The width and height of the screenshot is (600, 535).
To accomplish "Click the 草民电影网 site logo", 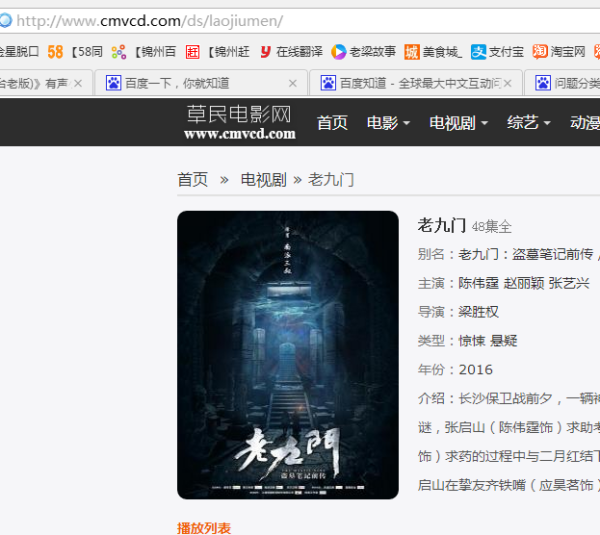I will [x=240, y=122].
